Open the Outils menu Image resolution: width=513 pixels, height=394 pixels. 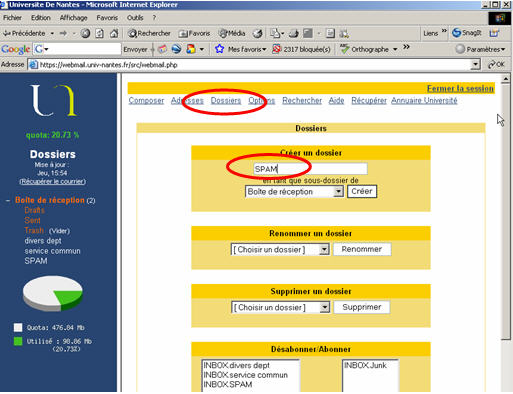coord(135,18)
